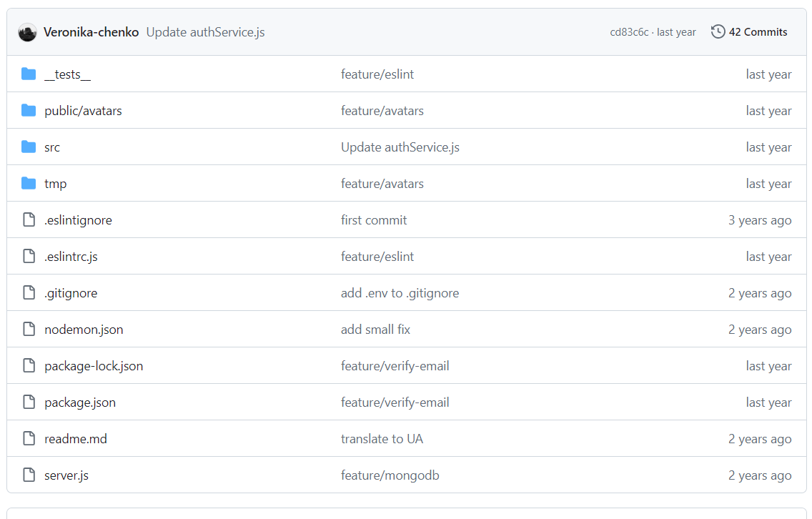This screenshot has height=519, width=812.
Task: Open the feature/mongodb commit message
Action: (390, 475)
